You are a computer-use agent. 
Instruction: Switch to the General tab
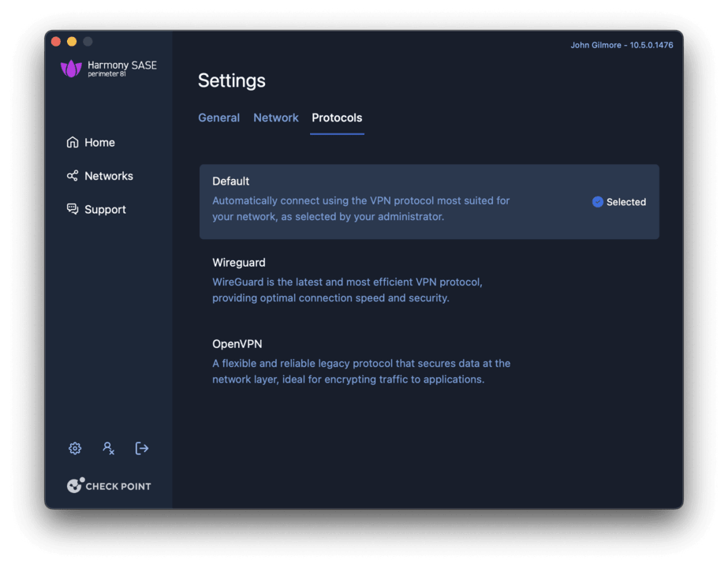(218, 118)
